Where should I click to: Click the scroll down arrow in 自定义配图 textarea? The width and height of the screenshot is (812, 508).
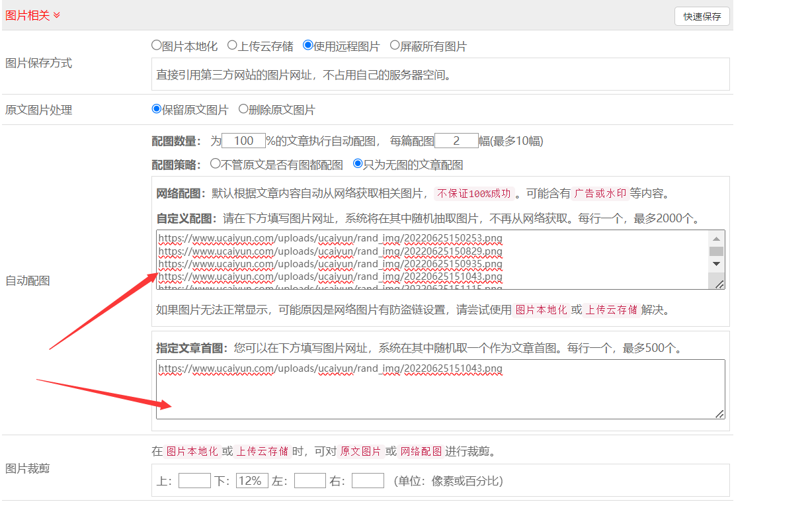coord(716,263)
